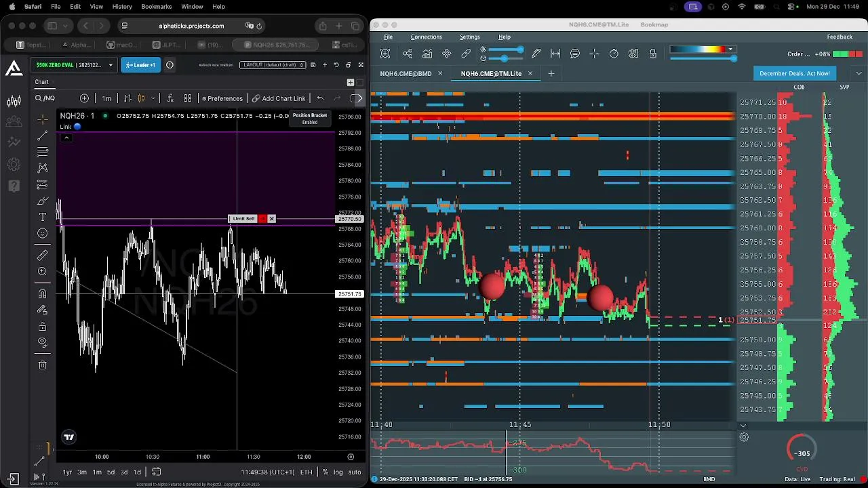This screenshot has height=488, width=868.
Task: Select the Text annotation tool
Action: 42,217
